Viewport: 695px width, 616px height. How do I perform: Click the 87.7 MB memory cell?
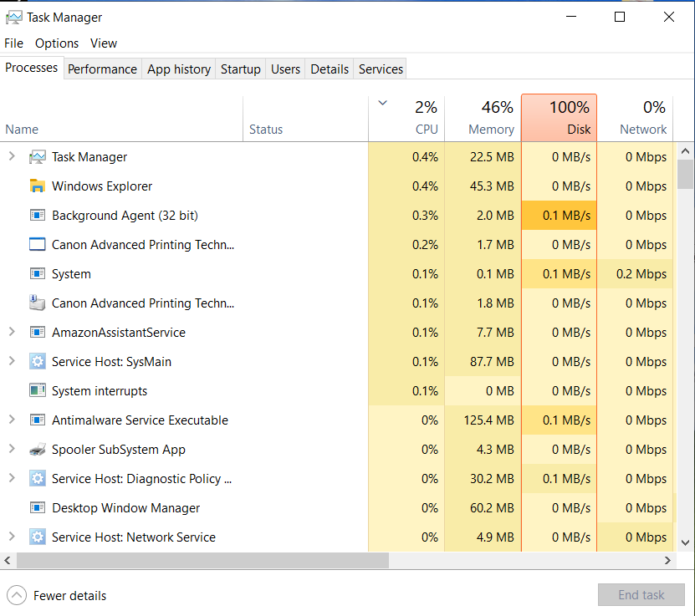(x=483, y=361)
